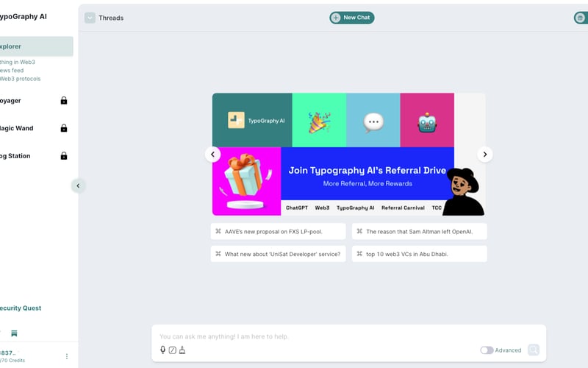Toggle the Advanced switch
This screenshot has height=368, width=588.
coord(487,350)
